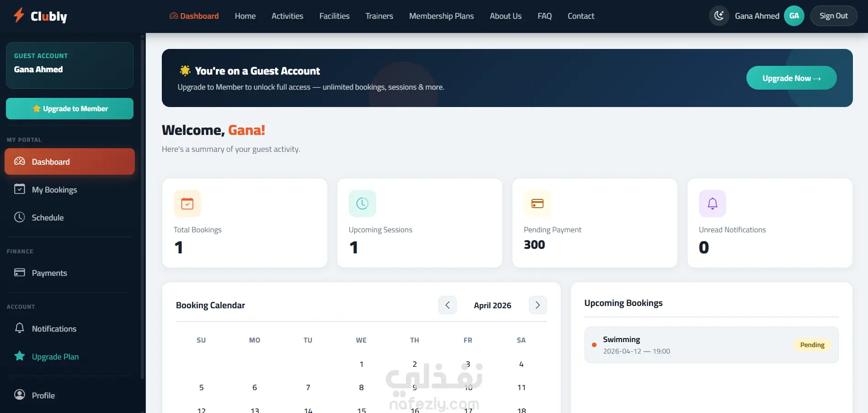Open the Membership Plans nav item
This screenshot has width=868, height=413.
coord(442,16)
